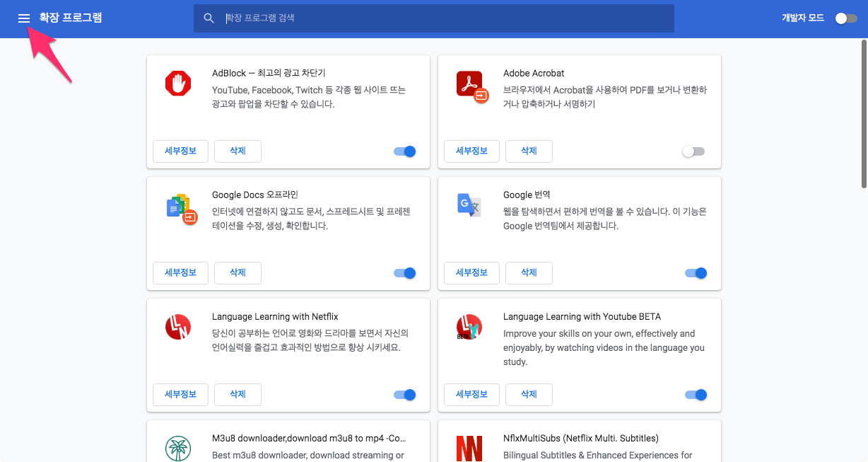The height and width of the screenshot is (462, 868).
Task: Click the Adobe Acrobat title text
Action: pos(534,73)
